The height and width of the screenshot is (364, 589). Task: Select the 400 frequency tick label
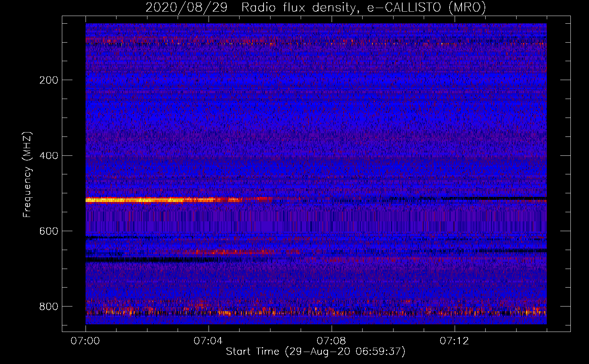49,156
